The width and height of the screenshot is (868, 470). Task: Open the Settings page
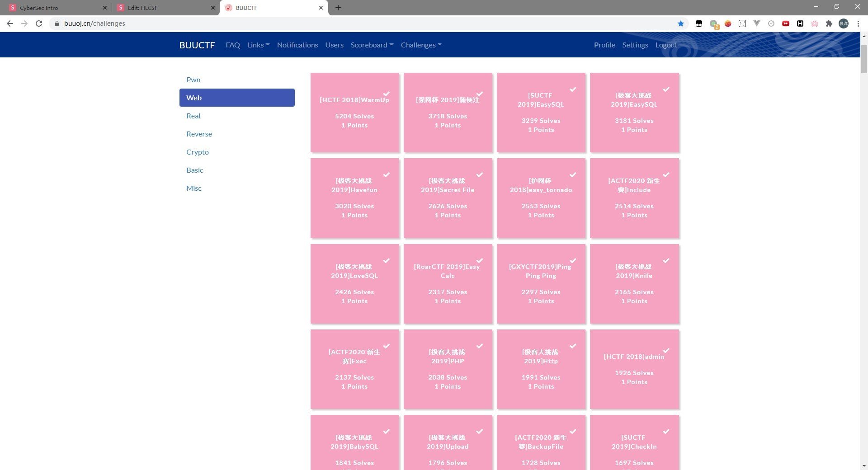(x=635, y=45)
